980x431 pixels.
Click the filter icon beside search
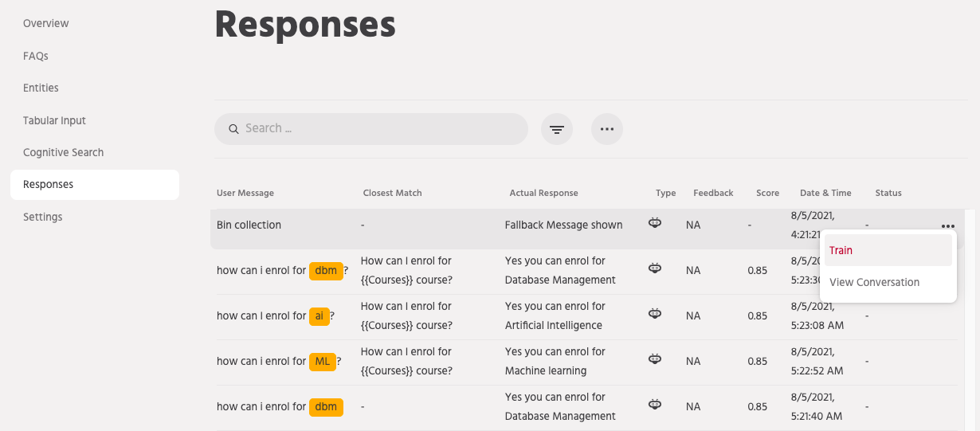point(557,129)
